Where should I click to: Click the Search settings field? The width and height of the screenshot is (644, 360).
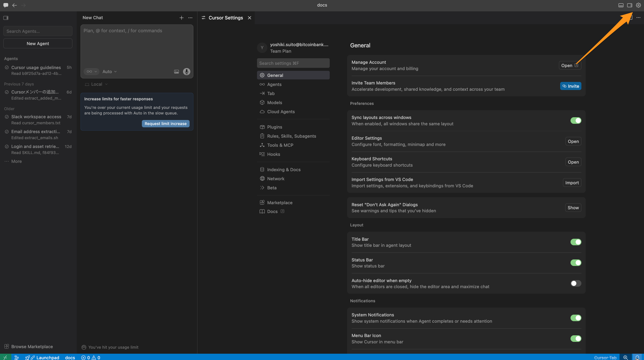tap(293, 63)
